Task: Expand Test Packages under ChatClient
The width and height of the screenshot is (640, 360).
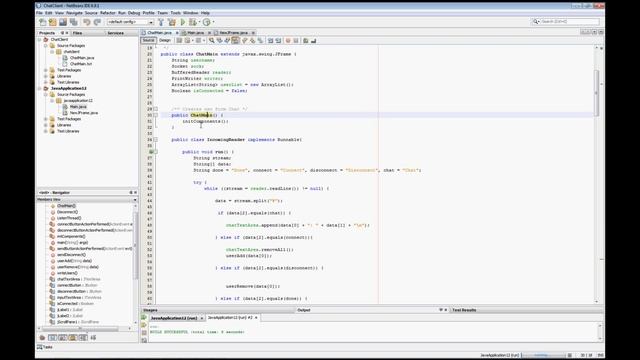Action: coord(46,70)
